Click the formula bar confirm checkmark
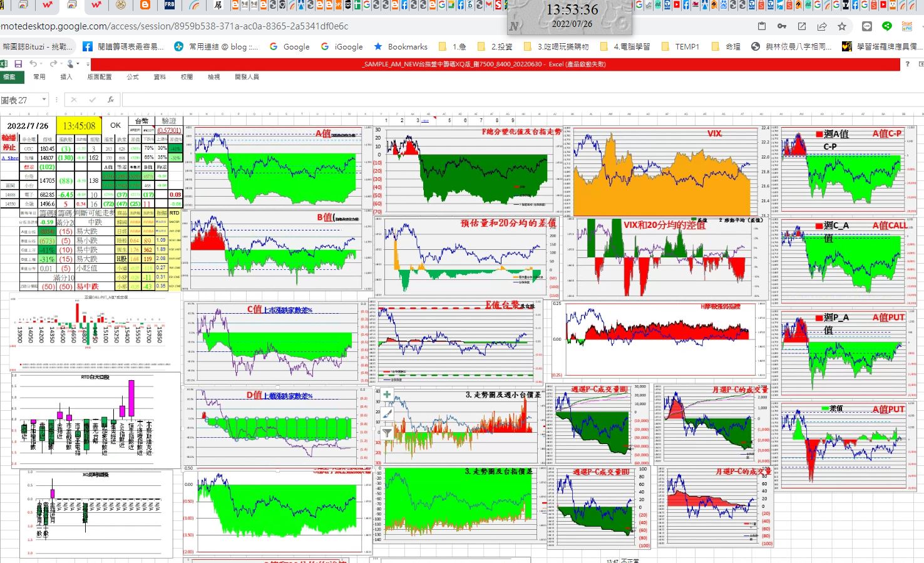This screenshot has width=924, height=563. [92, 100]
